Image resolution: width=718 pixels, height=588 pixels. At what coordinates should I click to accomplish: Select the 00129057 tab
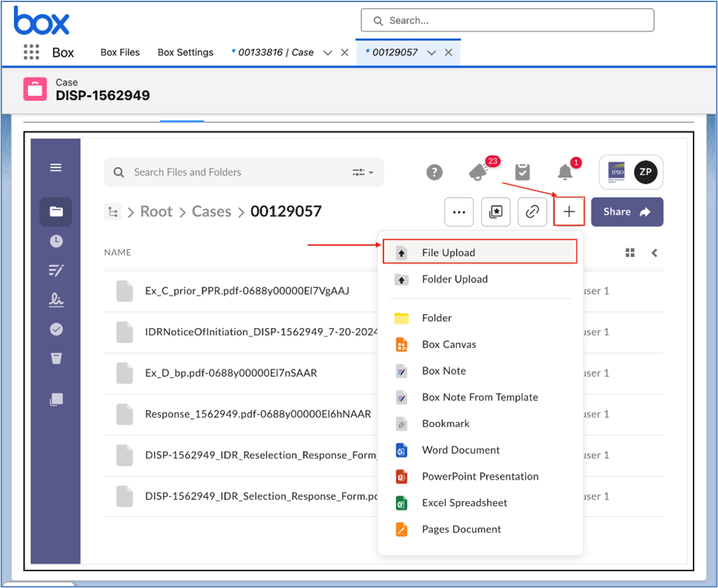click(x=393, y=52)
